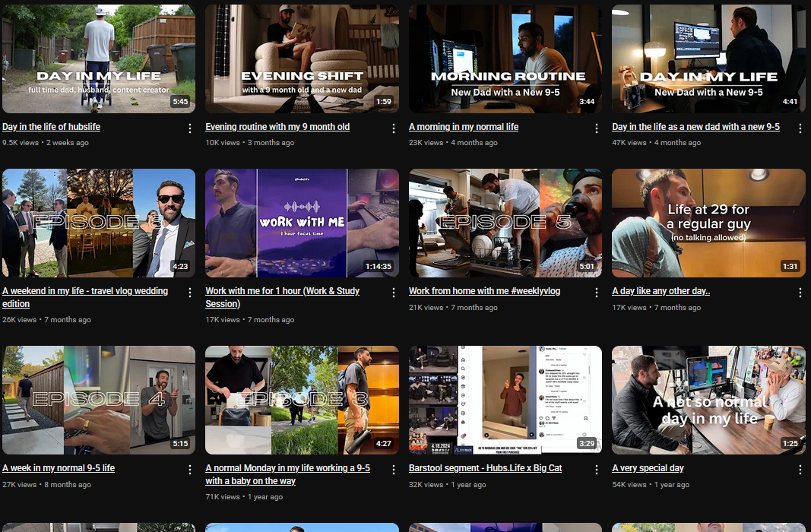Open 'Evening routine with my 9 month old' title link
This screenshot has width=811, height=532.
click(x=277, y=127)
